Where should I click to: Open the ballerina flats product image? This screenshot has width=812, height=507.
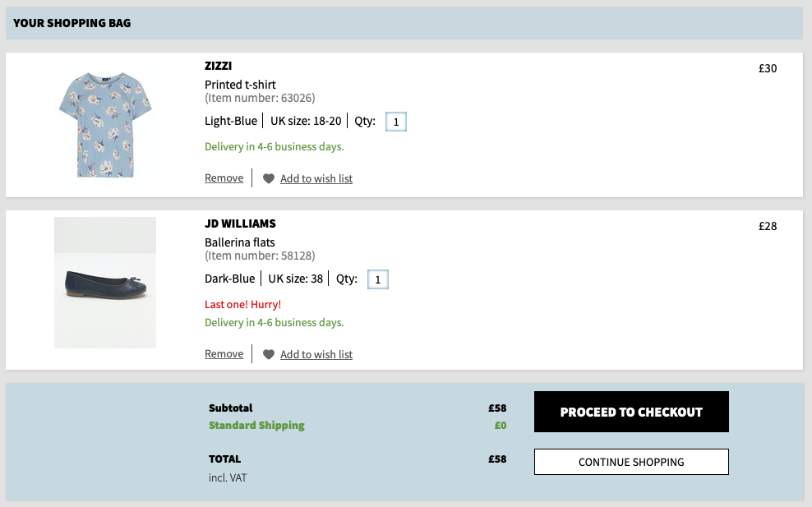[x=105, y=282]
